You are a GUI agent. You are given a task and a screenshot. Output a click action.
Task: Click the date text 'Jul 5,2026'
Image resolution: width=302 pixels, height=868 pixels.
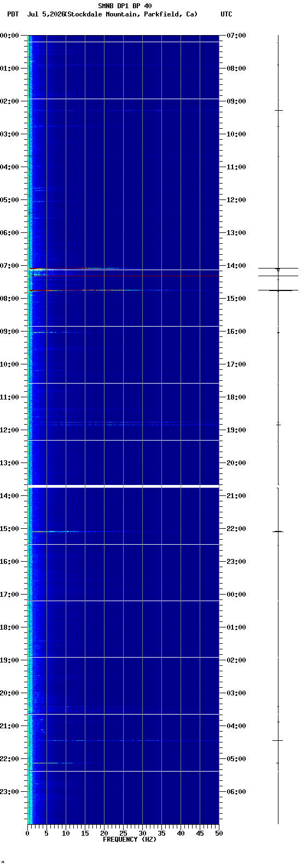pyautogui.click(x=45, y=14)
